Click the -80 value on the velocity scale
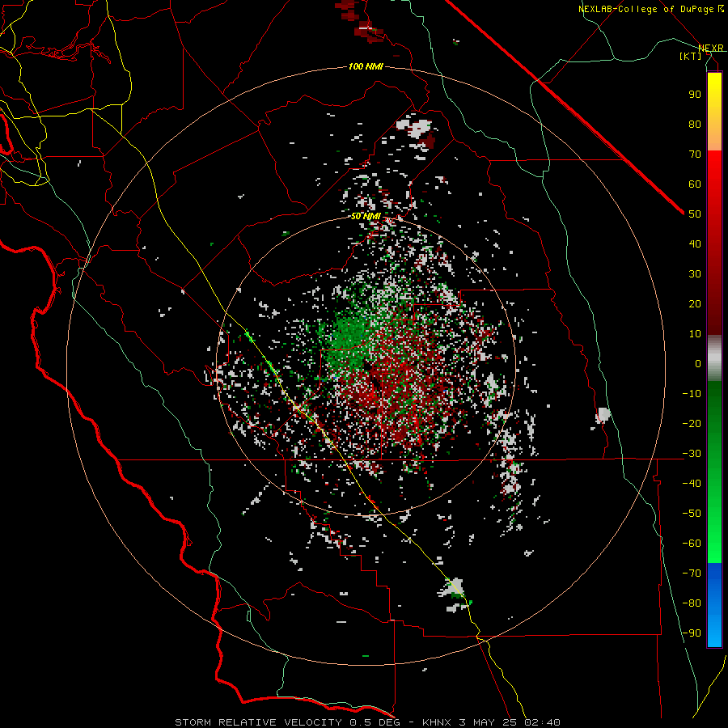The width and height of the screenshot is (728, 728). [x=692, y=603]
